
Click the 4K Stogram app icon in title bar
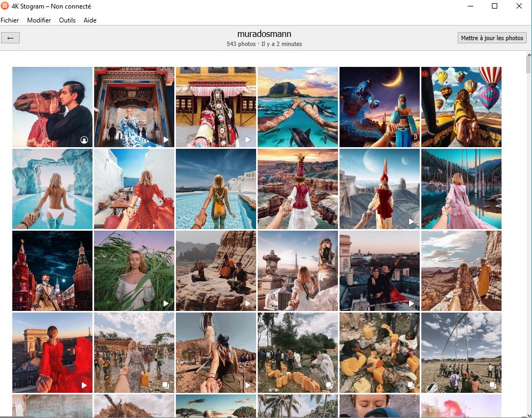click(5, 6)
